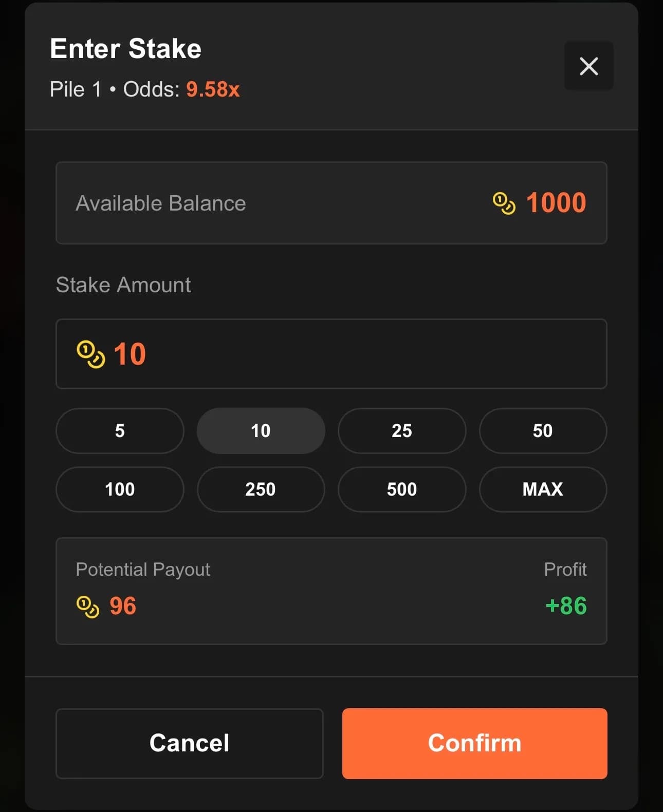Choose the 50 stake preset

[x=543, y=431]
